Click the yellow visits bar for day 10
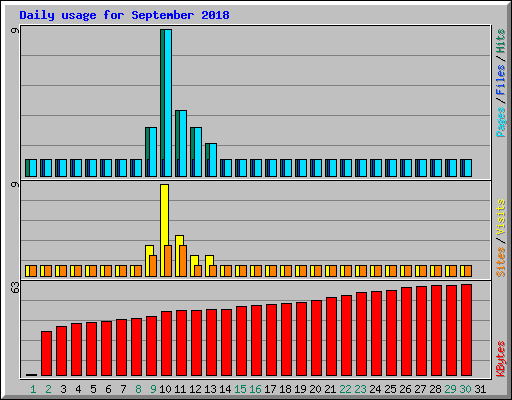The width and height of the screenshot is (512, 400). click(x=164, y=230)
